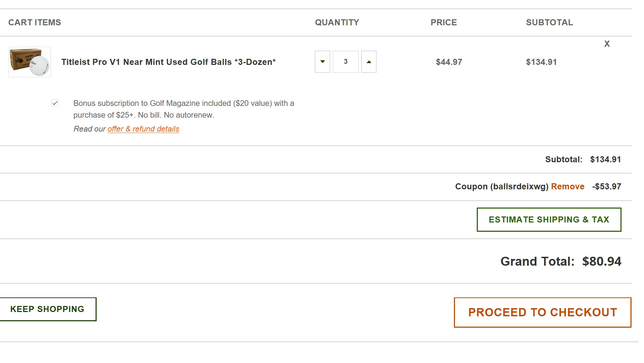Click Estimate Shipping & Tax

549,220
